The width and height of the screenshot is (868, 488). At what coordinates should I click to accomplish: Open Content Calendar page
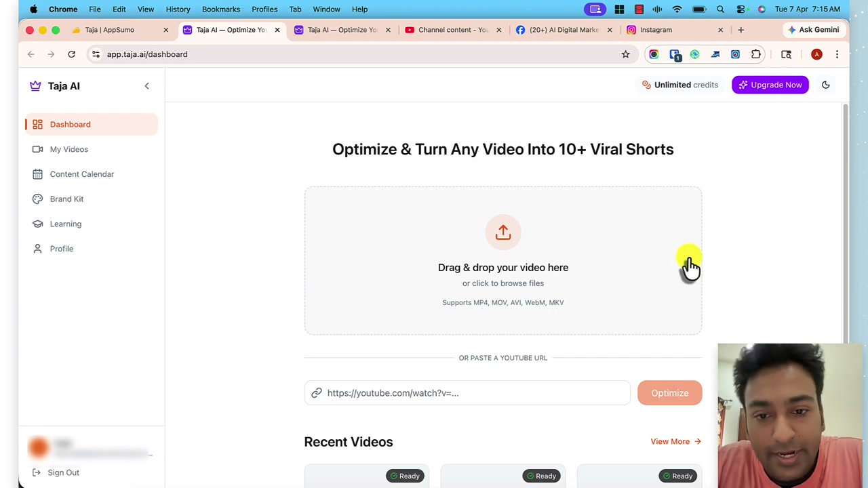[x=92, y=174]
